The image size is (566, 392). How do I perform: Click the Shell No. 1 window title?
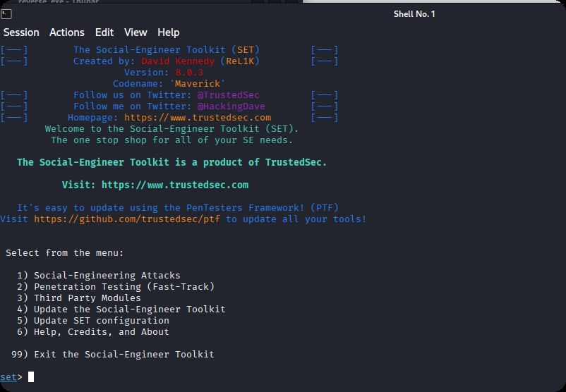pos(414,14)
